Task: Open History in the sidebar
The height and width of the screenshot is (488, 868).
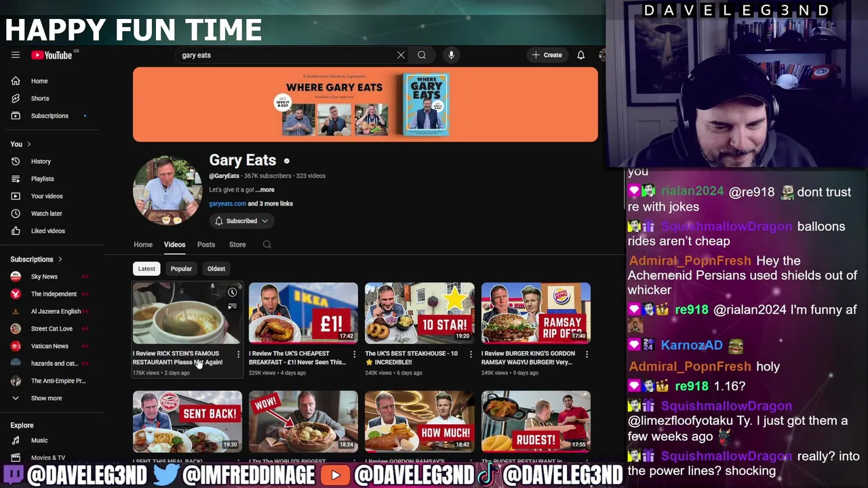Action: click(52, 161)
